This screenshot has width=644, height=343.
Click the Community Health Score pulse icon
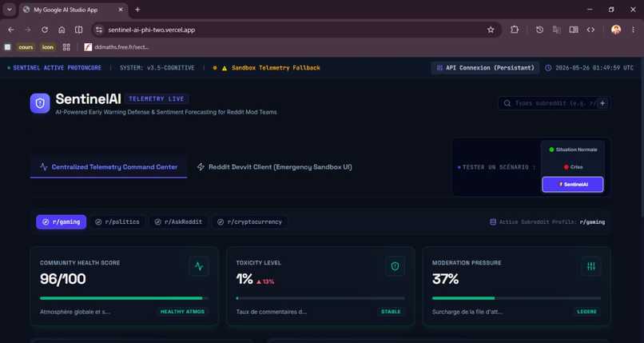coord(199,266)
